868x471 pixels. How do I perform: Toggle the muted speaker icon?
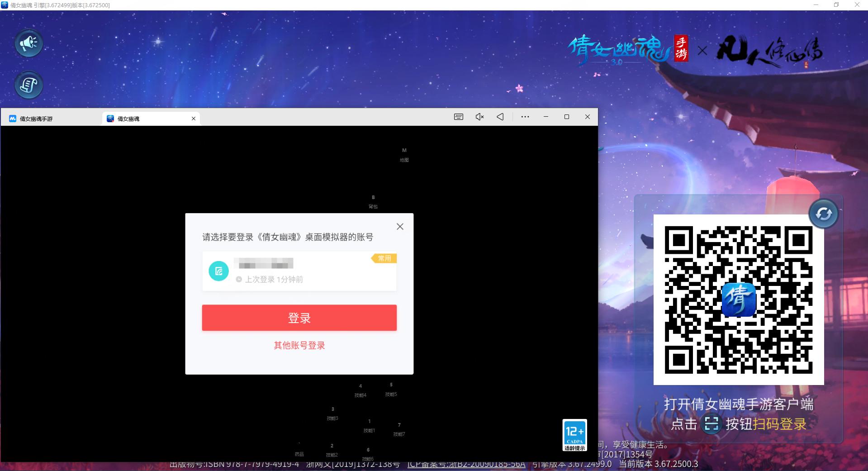[479, 117]
